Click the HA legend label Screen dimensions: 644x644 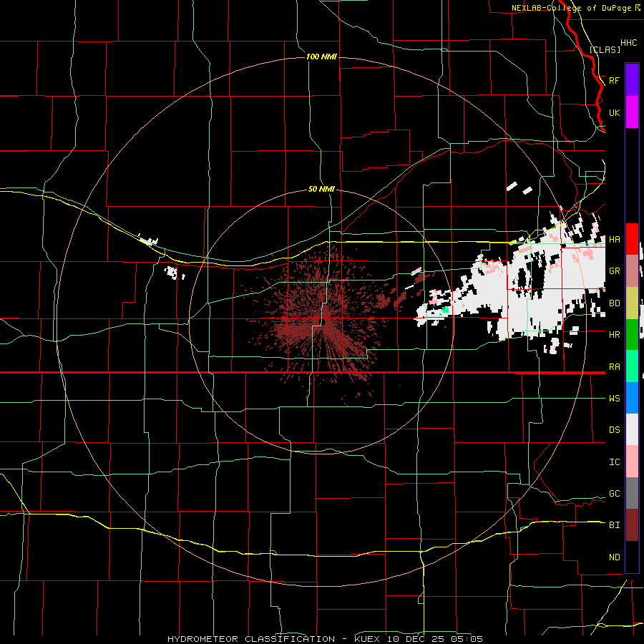[614, 240]
